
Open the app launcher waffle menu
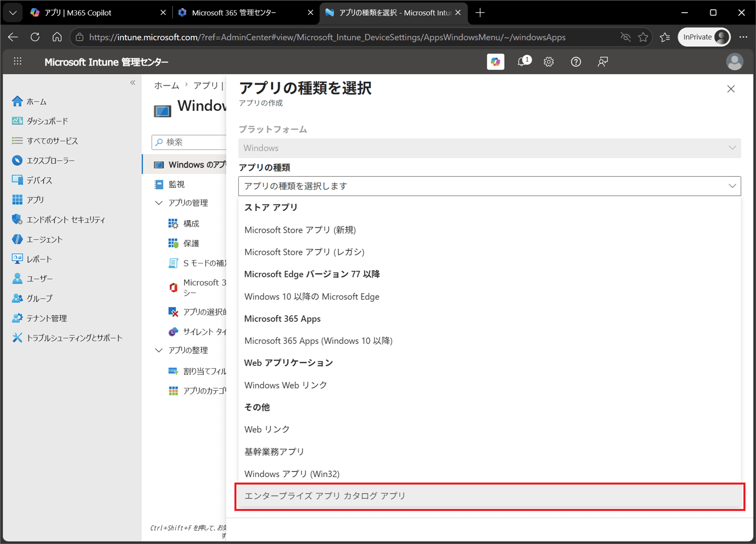tap(18, 61)
